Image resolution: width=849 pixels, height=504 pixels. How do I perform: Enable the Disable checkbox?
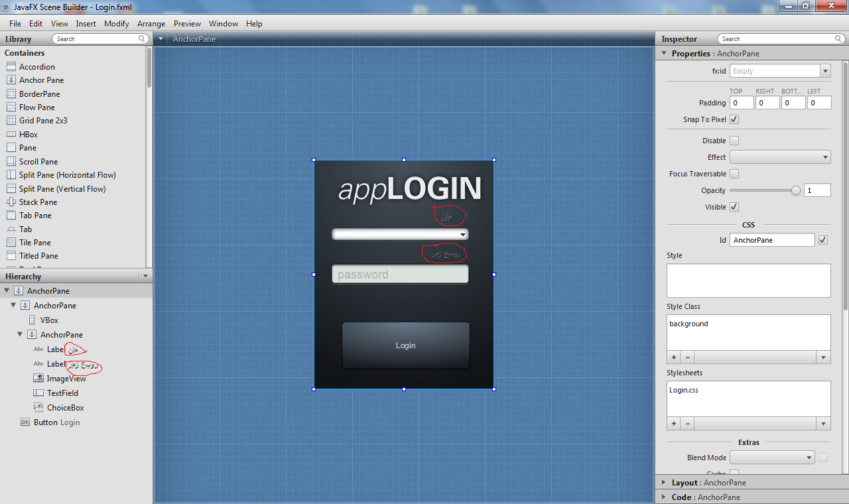coord(734,141)
